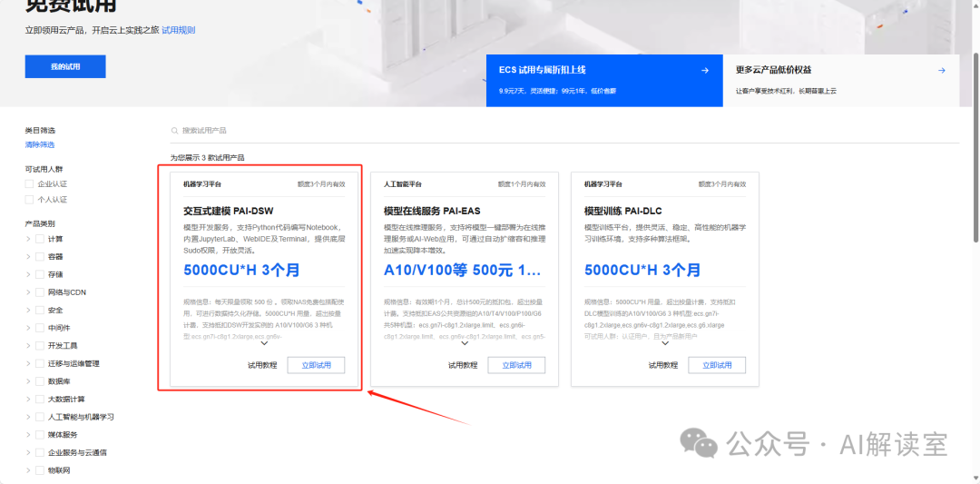Image resolution: width=980 pixels, height=484 pixels.
Task: Open the ECS 试用专属折扣上线 banner
Action: [604, 81]
